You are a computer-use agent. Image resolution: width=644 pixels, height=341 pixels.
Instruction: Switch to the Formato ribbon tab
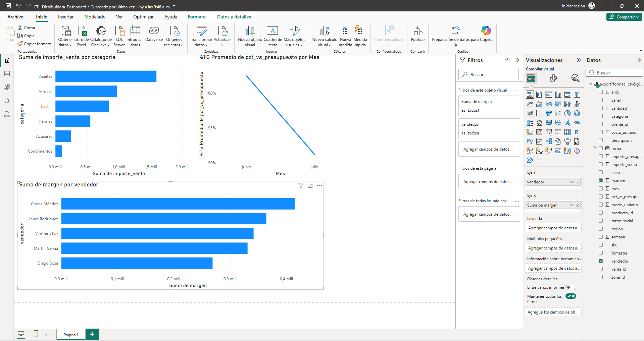point(197,17)
